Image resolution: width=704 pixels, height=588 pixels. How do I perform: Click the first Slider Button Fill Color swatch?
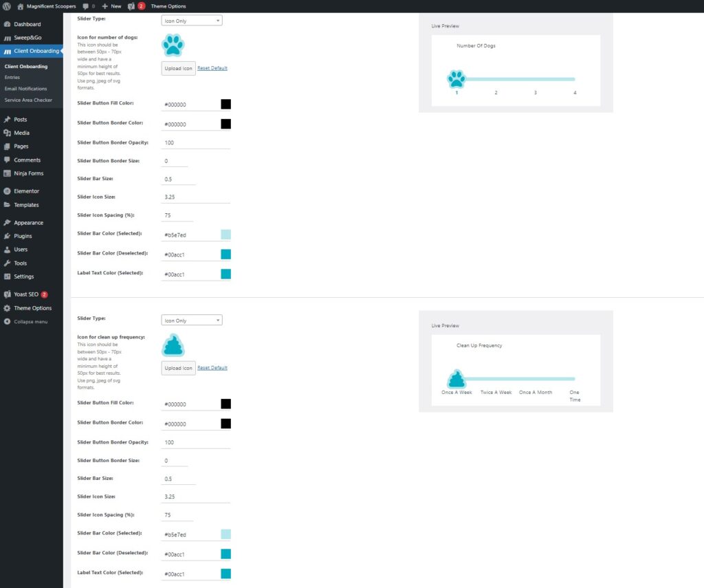coord(225,105)
